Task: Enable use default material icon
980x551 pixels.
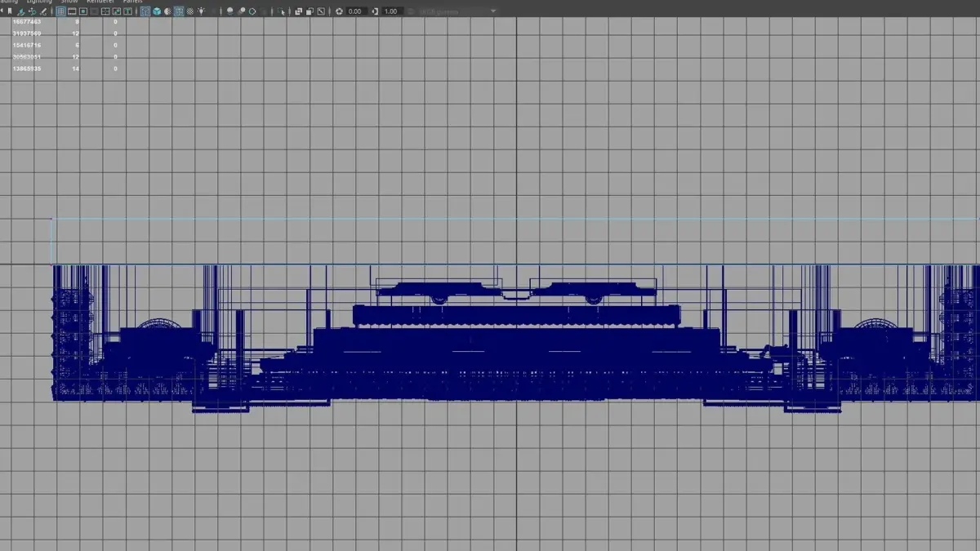Action: (x=167, y=11)
